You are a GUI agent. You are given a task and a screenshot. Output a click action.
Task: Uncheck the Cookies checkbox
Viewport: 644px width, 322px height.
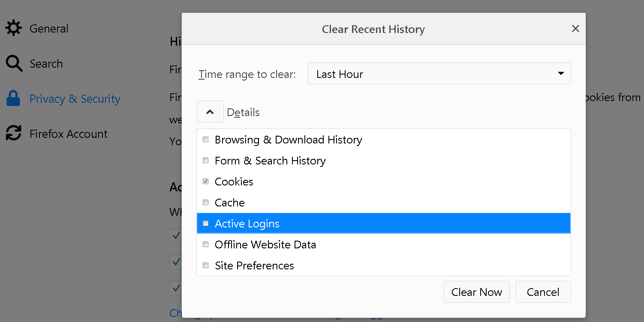[206, 182]
